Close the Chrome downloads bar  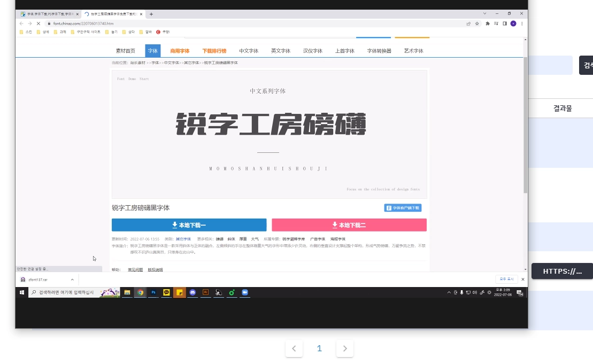click(522, 280)
